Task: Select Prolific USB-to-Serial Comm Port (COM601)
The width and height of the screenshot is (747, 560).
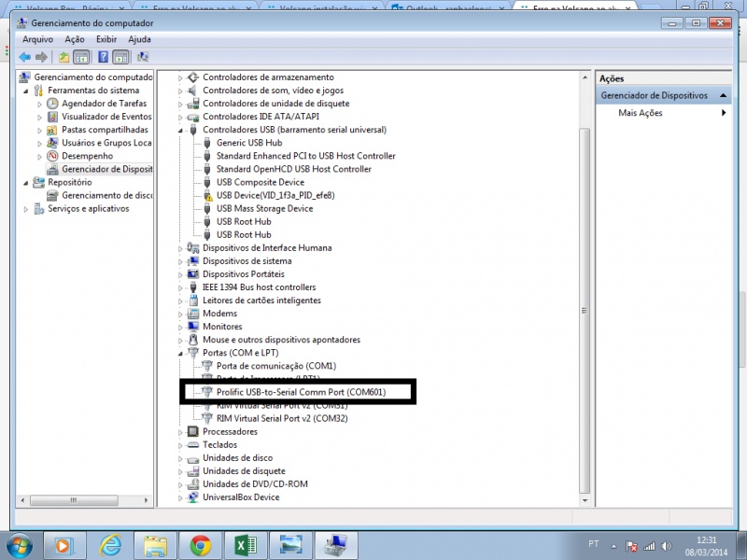Action: [301, 392]
